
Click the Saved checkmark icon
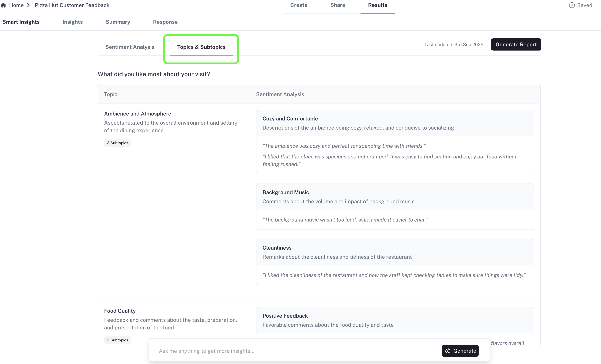[572, 5]
